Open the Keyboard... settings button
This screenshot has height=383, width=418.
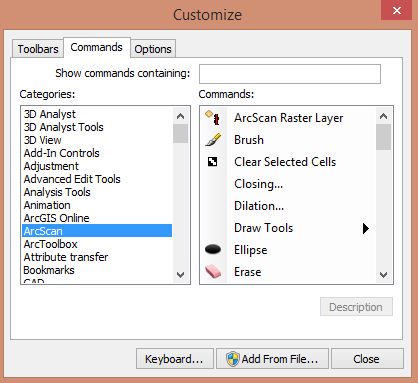click(x=175, y=359)
